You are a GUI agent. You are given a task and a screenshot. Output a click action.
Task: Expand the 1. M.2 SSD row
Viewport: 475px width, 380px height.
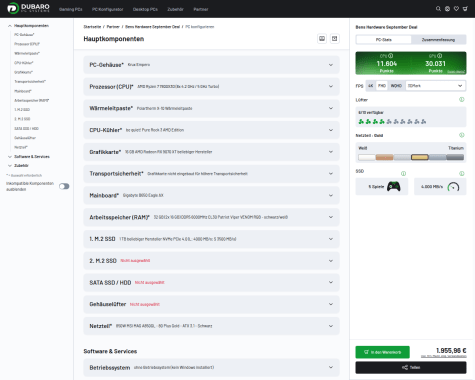211,239
